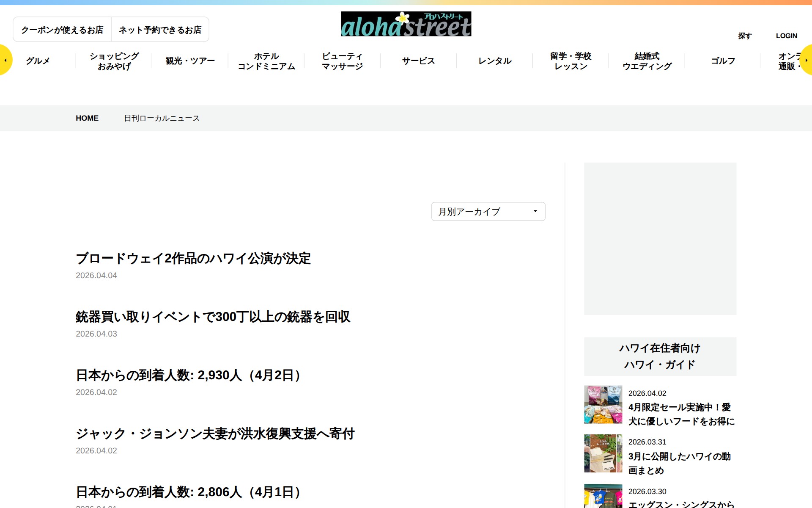The width and height of the screenshot is (812, 508).
Task: Open the グルメ menu
Action: click(38, 61)
